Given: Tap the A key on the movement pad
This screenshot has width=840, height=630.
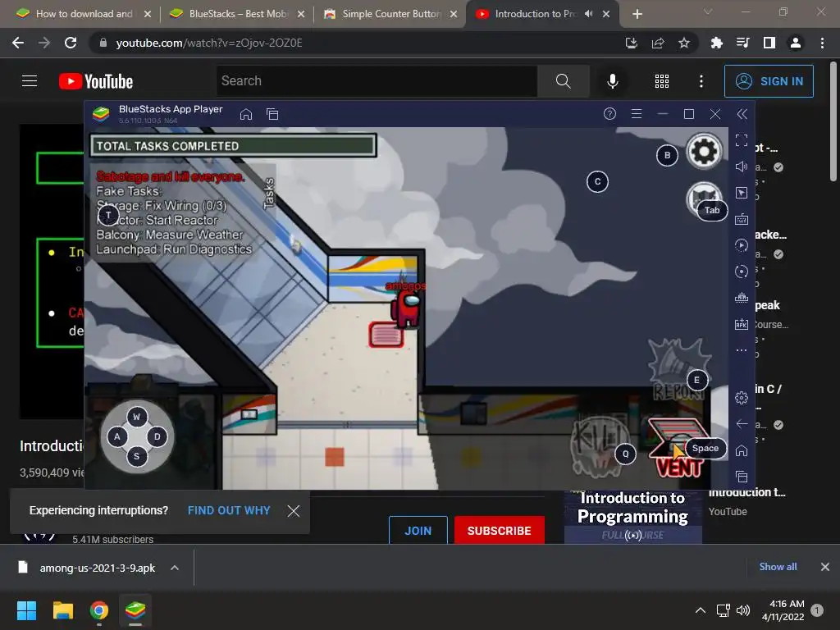Looking at the screenshot, I should coord(116,436).
